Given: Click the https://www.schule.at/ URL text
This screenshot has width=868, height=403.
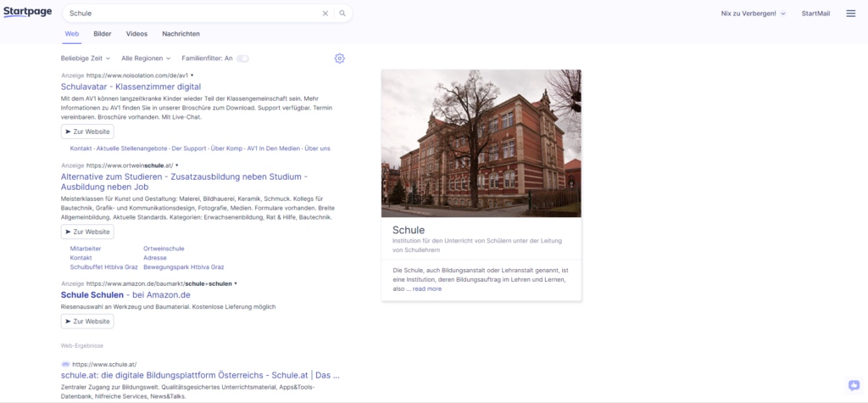Looking at the screenshot, I should pos(104,364).
